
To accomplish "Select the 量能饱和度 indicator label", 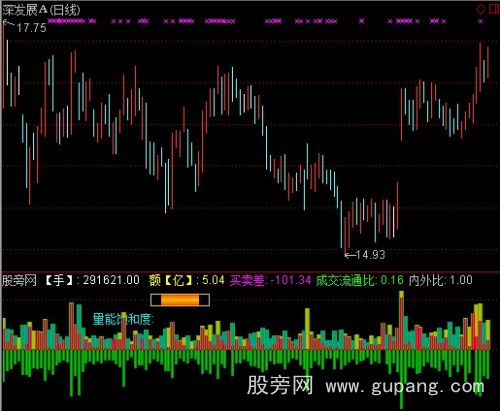I will pos(123,319).
